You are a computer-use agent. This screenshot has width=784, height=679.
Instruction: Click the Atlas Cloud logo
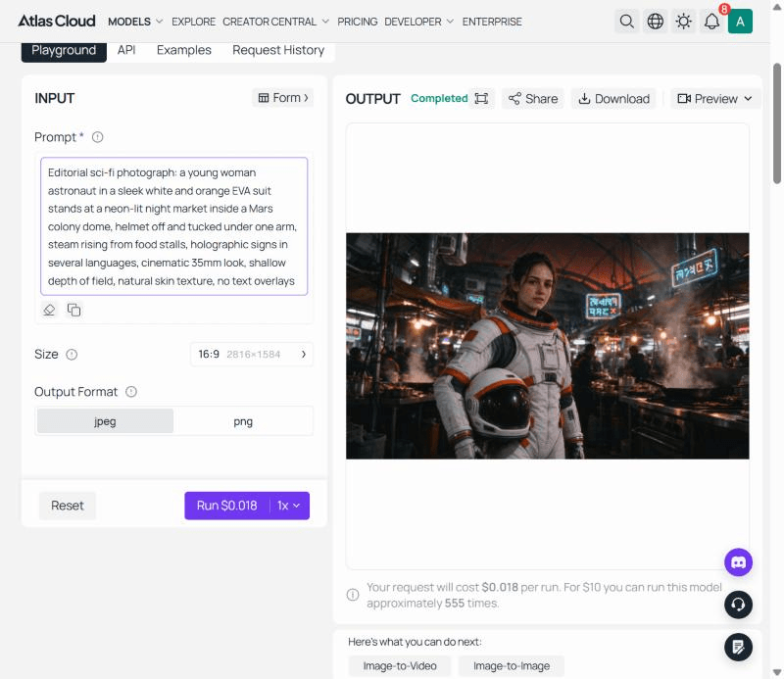(57, 21)
